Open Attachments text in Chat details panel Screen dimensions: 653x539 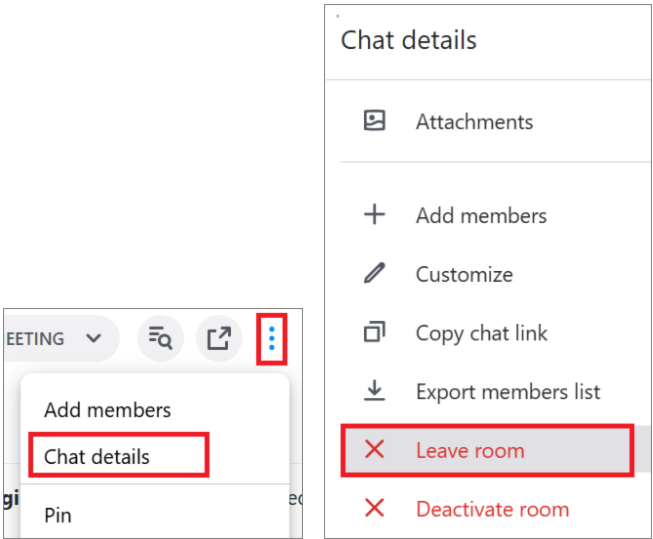(x=474, y=122)
